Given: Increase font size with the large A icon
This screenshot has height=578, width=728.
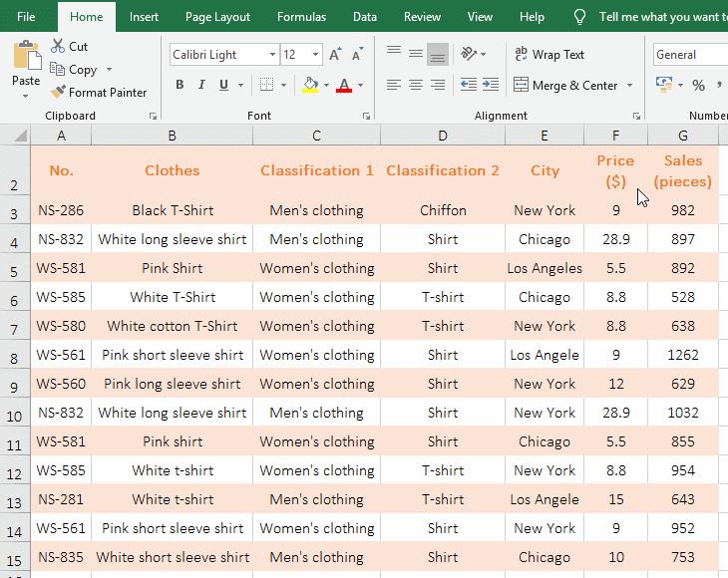Looking at the screenshot, I should [335, 55].
